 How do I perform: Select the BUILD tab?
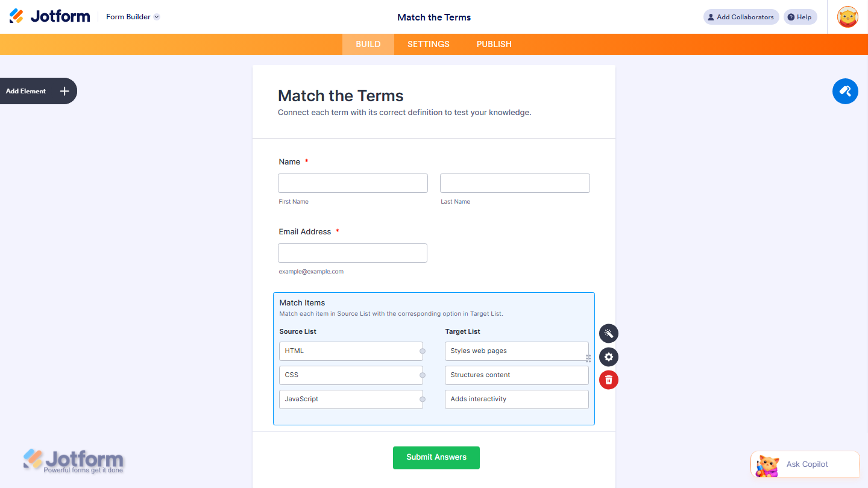point(368,44)
